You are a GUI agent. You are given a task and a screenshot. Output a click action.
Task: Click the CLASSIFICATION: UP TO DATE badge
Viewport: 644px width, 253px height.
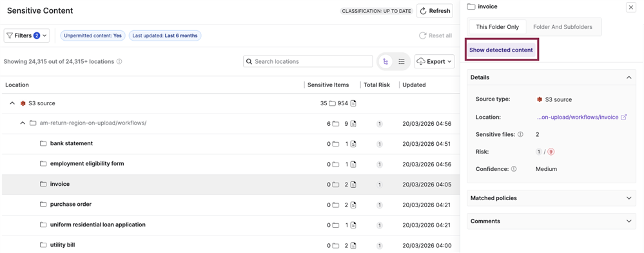(x=376, y=11)
